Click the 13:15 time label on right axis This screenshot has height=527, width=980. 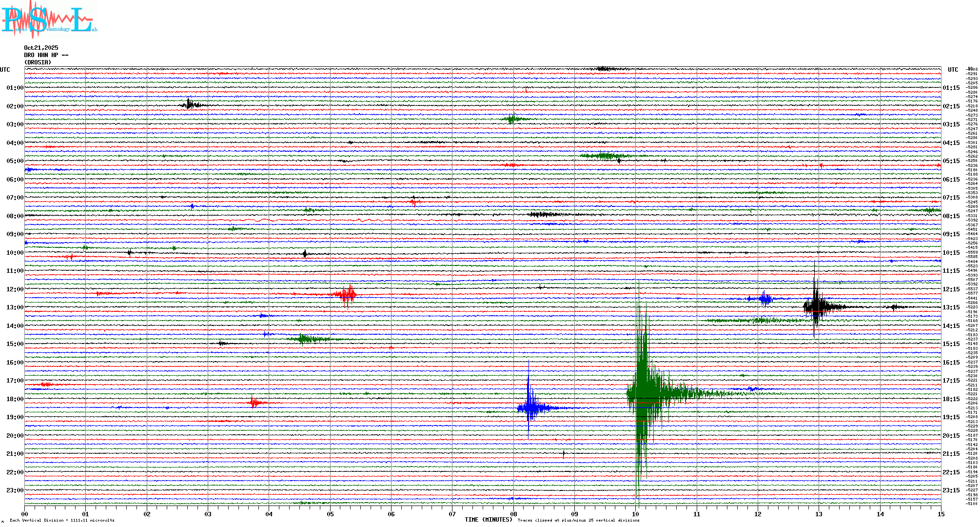(951, 307)
